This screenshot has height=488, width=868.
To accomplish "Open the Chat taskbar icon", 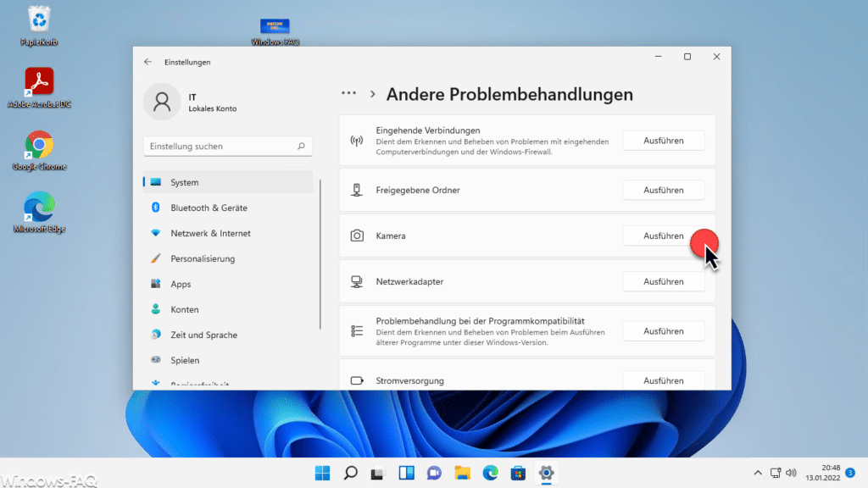I will pos(434,473).
